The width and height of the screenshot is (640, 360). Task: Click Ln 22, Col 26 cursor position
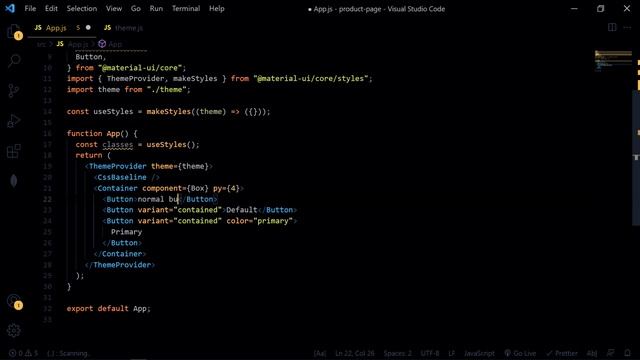click(x=355, y=353)
